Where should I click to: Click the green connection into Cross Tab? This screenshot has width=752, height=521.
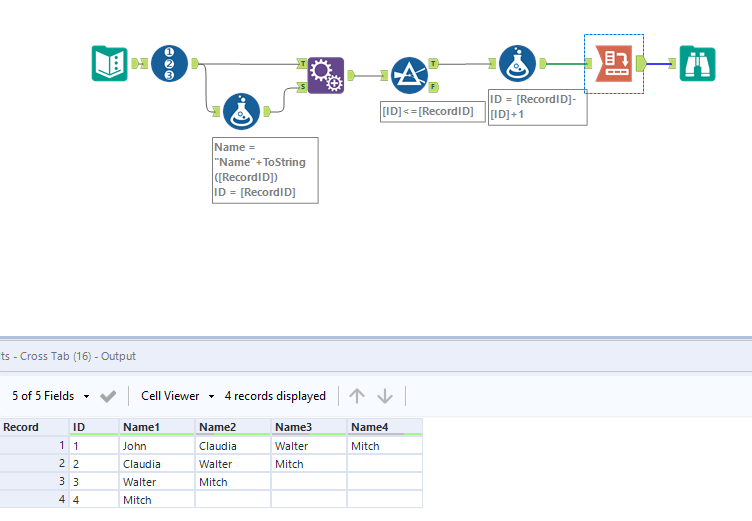566,63
